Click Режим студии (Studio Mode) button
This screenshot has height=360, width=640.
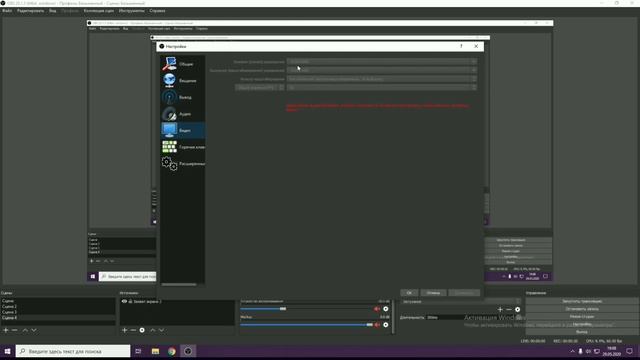click(582, 316)
